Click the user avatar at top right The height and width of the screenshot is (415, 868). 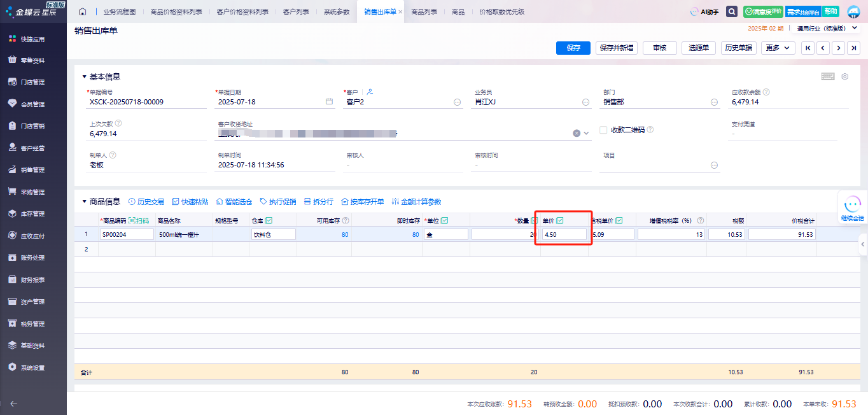pyautogui.click(x=853, y=11)
